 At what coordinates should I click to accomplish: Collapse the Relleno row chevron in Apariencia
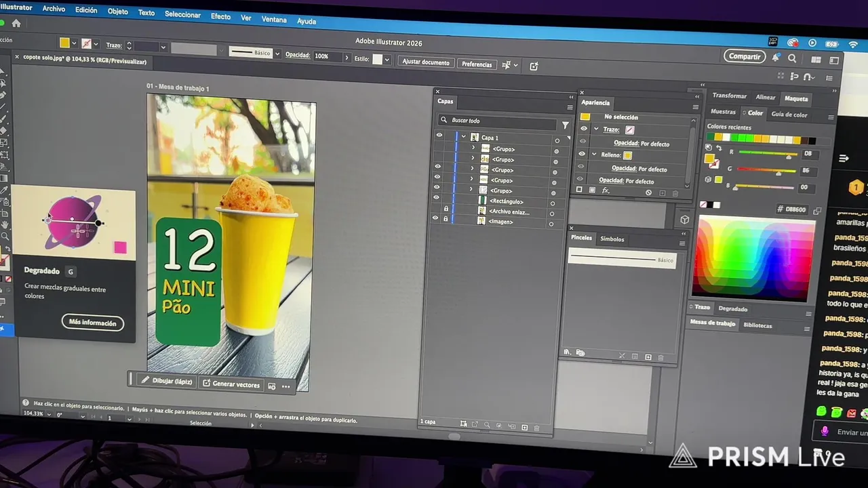pos(594,155)
